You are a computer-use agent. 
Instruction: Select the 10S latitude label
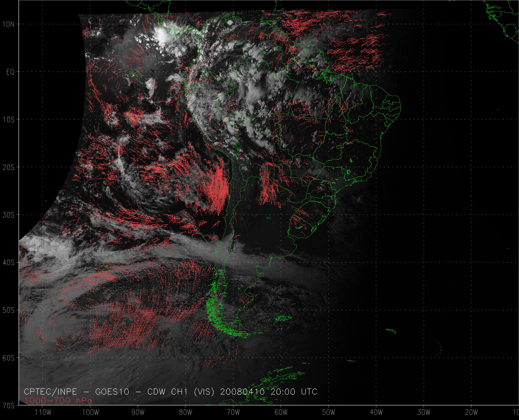pos(9,120)
